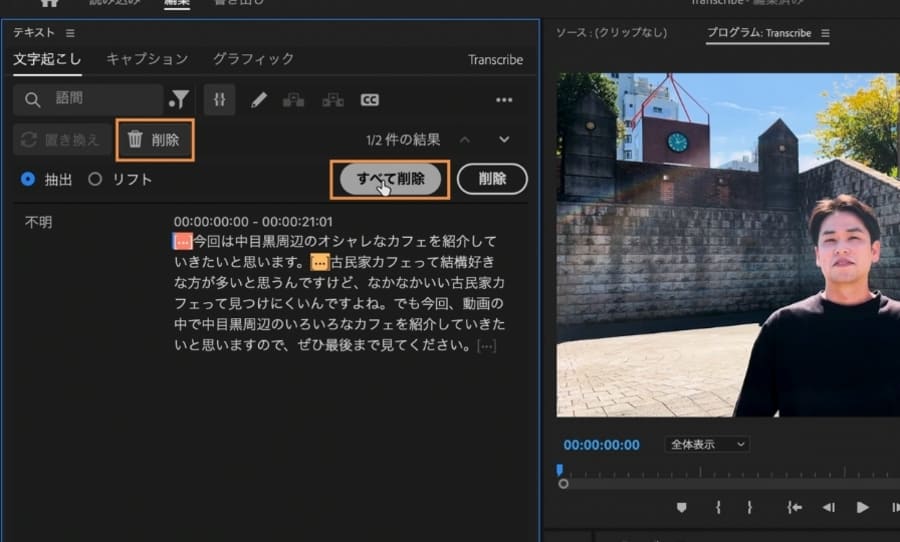Image resolution: width=900 pixels, height=542 pixels.
Task: Open the テキスト panel hamburger menu
Action: pyautogui.click(x=70, y=33)
